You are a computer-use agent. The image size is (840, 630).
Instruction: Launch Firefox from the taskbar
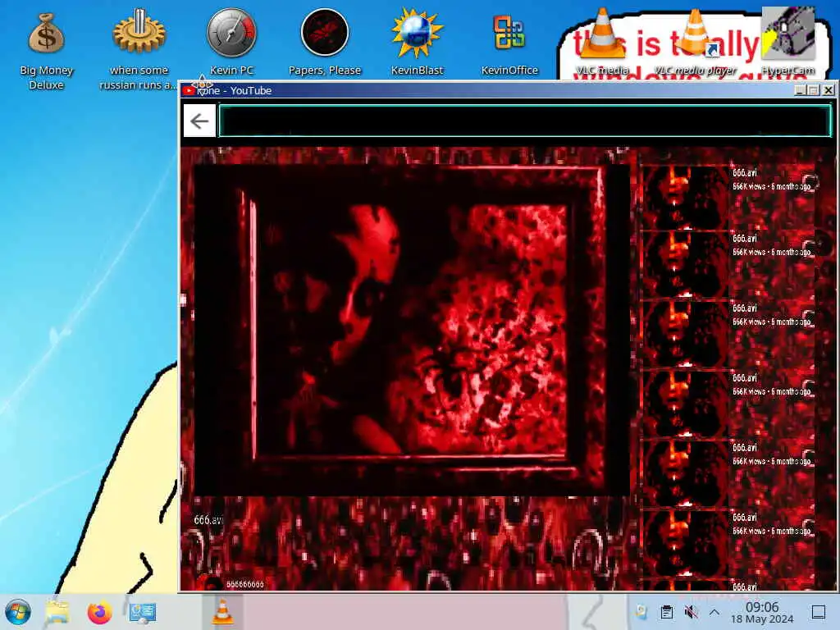[99, 612]
